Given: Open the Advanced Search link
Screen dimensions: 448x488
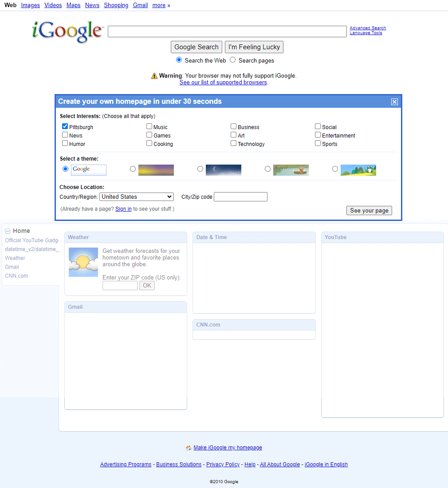Looking at the screenshot, I should click(x=368, y=28).
